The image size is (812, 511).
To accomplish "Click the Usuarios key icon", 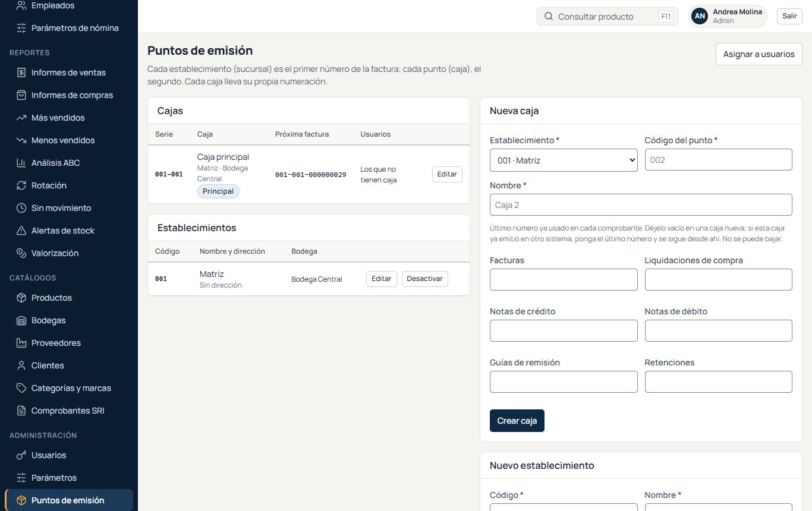I will pyautogui.click(x=21, y=455).
